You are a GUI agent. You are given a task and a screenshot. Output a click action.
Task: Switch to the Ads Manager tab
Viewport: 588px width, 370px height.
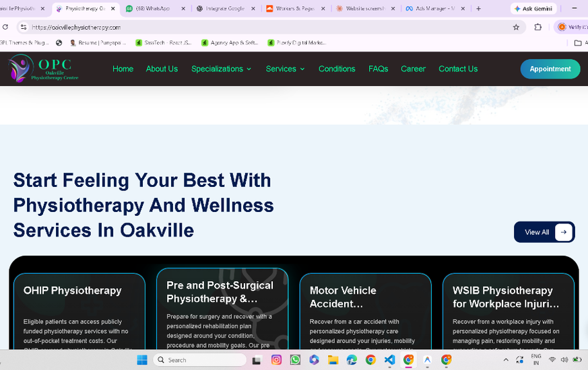pos(431,8)
